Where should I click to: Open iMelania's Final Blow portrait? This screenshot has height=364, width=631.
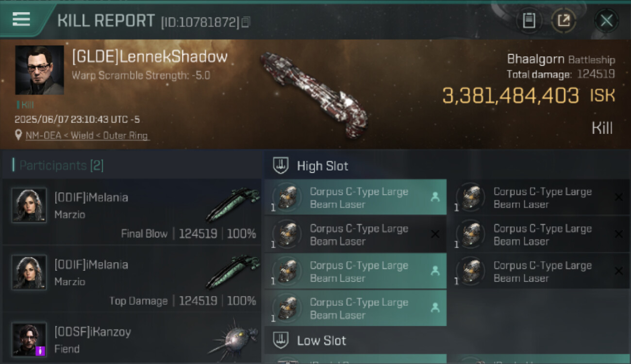point(29,205)
